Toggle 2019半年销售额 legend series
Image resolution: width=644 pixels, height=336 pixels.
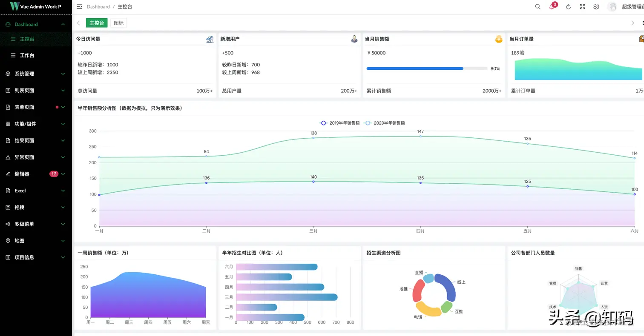[340, 123]
